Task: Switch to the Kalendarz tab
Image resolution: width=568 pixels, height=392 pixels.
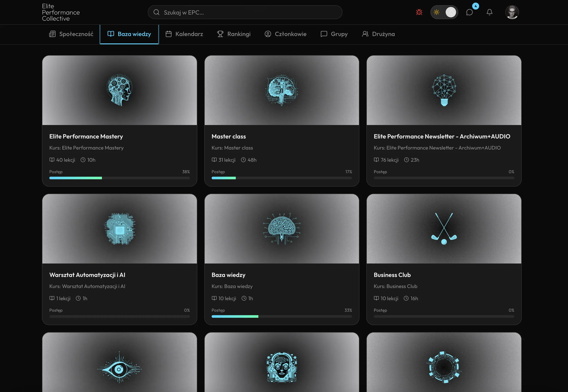Action: 184,34
